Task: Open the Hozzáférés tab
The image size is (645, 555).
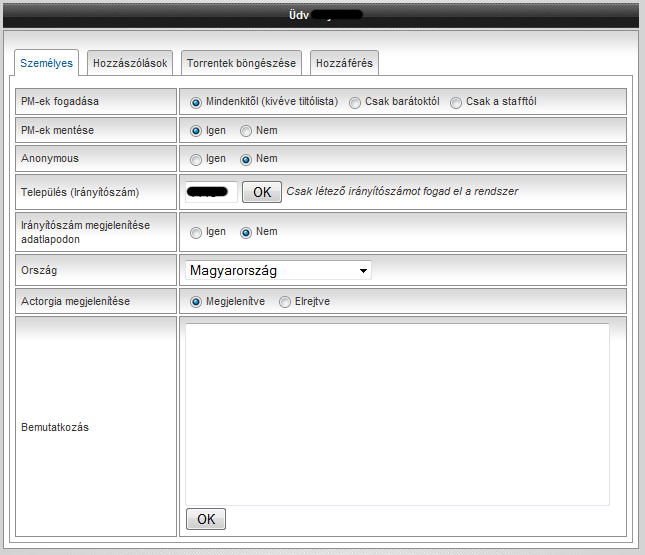Action: click(x=344, y=63)
